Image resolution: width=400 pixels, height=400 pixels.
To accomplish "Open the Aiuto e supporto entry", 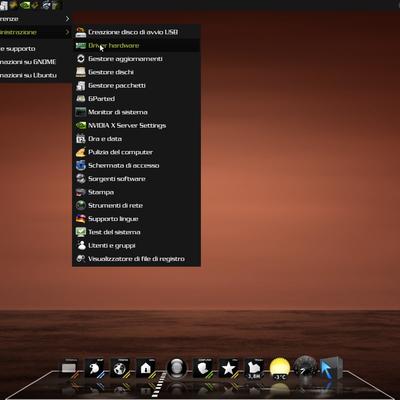I will click(35, 49).
